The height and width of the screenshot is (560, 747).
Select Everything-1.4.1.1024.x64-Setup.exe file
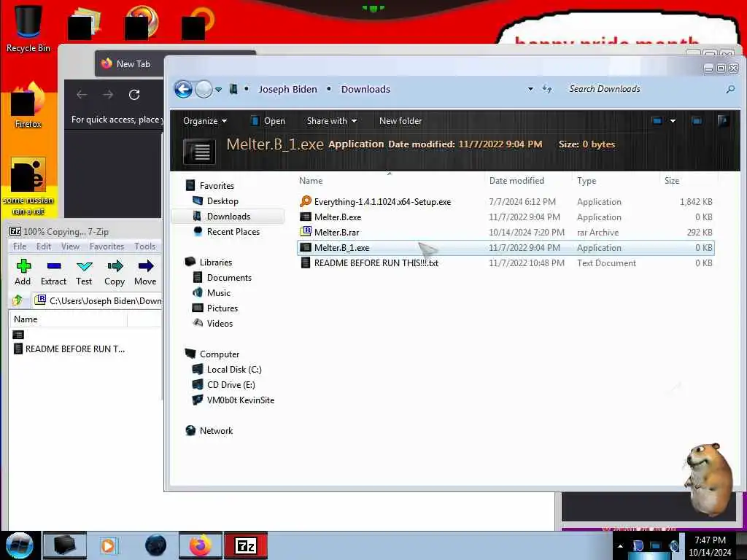point(506,202)
